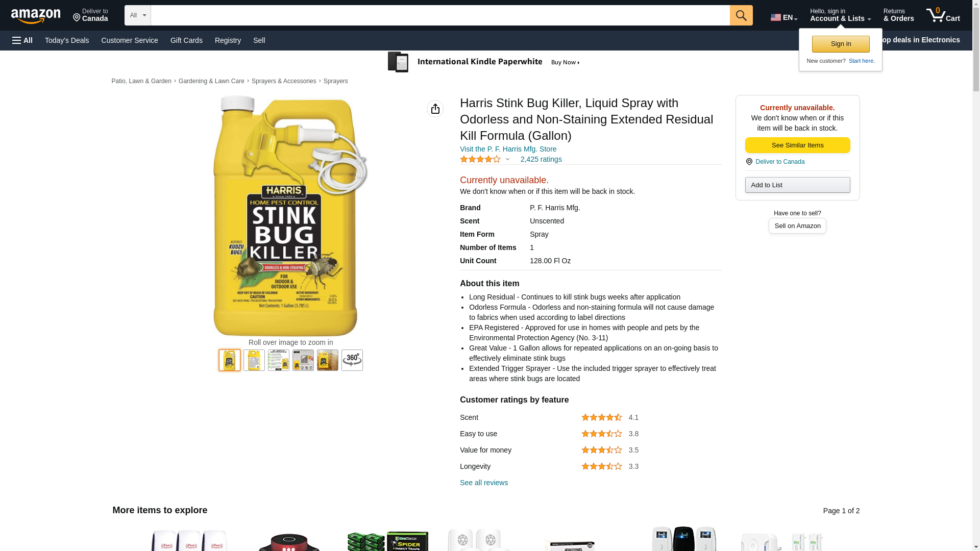Open Account & Lists menu
This screenshot has height=551, width=980.
pyautogui.click(x=840, y=15)
